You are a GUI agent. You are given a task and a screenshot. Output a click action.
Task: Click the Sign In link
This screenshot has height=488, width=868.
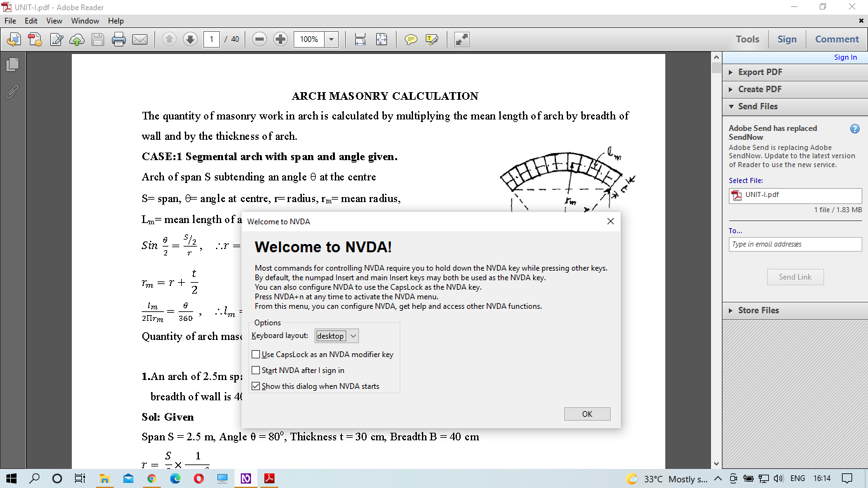845,57
